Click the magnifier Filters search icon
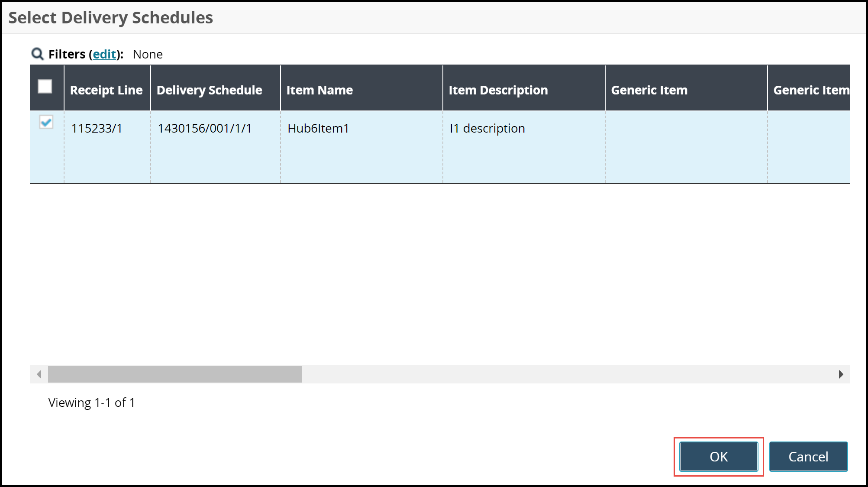The image size is (868, 487). (37, 54)
